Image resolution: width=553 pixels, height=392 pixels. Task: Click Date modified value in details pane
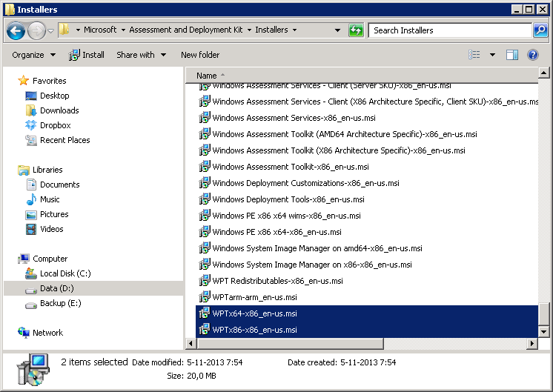(x=214, y=362)
